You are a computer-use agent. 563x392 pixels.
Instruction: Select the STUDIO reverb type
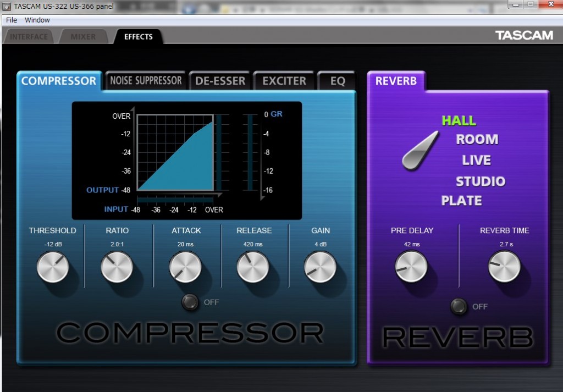click(480, 181)
